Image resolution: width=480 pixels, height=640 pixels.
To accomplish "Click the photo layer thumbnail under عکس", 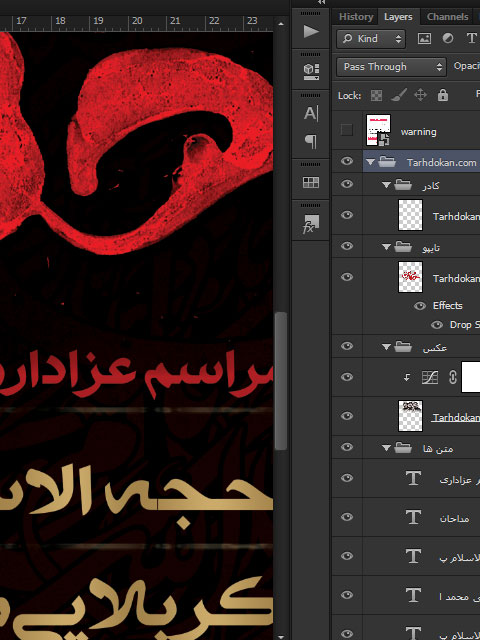I will click(x=410, y=416).
